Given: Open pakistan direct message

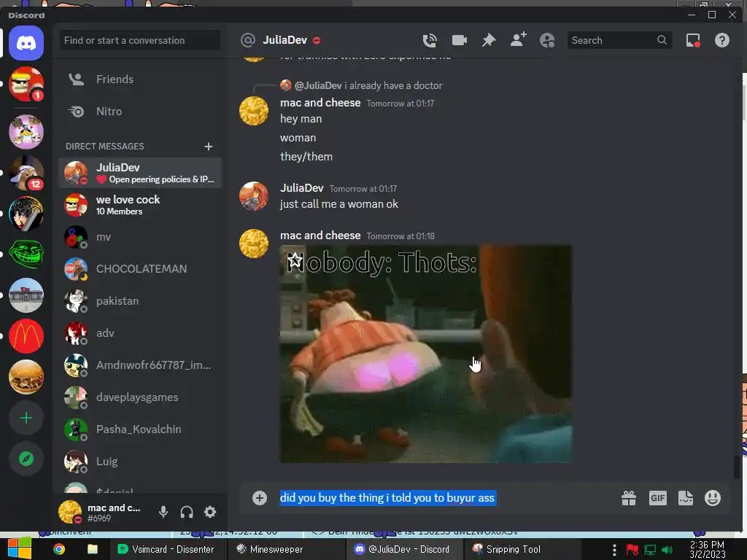Looking at the screenshot, I should point(140,301).
